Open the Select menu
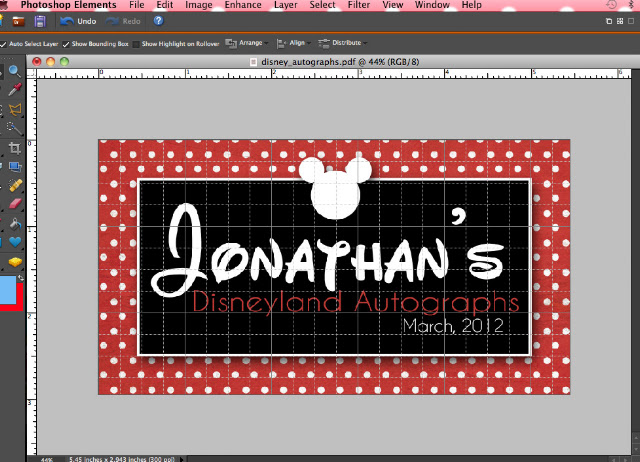This screenshot has width=640, height=462. tap(322, 5)
